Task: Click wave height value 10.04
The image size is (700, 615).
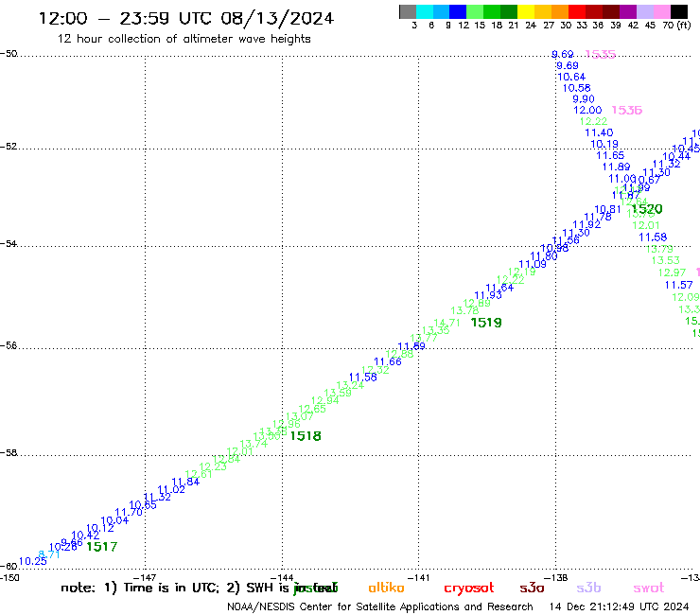Action: (114, 520)
